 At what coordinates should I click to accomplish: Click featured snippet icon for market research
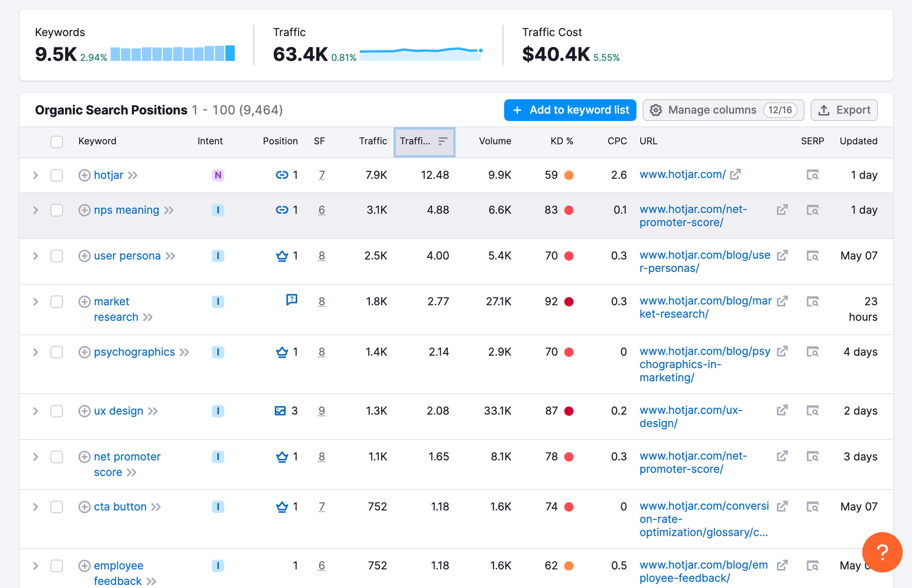[292, 300]
